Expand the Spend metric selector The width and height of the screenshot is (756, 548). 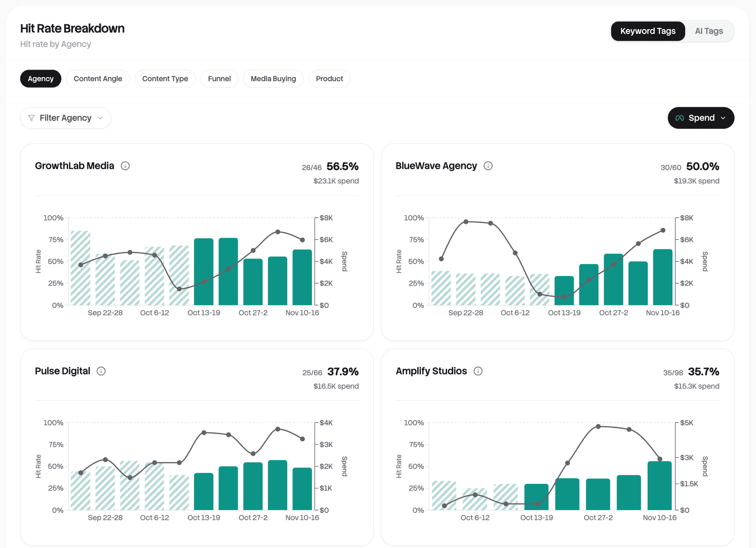pos(701,118)
